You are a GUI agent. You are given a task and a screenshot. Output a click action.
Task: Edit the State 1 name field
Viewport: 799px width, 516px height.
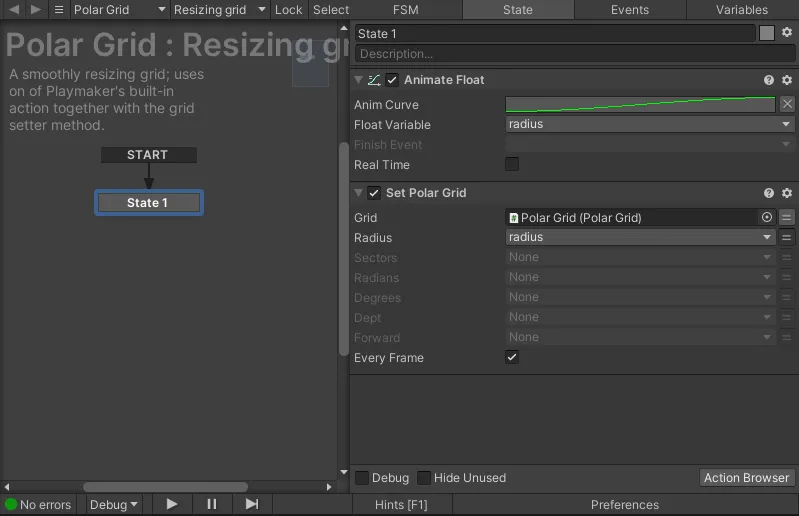(555, 34)
